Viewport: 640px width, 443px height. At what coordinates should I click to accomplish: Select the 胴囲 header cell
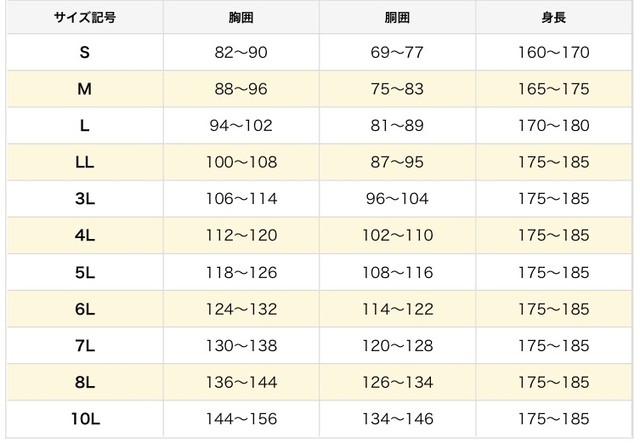click(397, 18)
